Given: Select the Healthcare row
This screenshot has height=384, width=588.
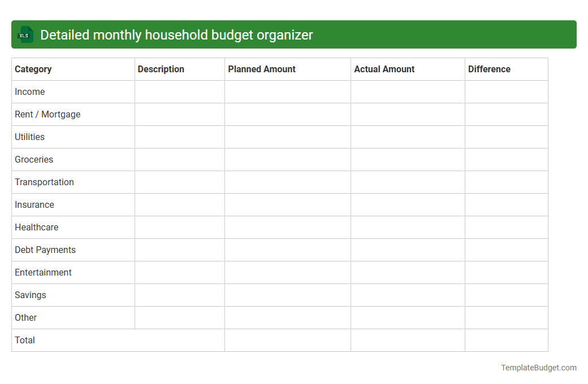Looking at the screenshot, I should [37, 227].
